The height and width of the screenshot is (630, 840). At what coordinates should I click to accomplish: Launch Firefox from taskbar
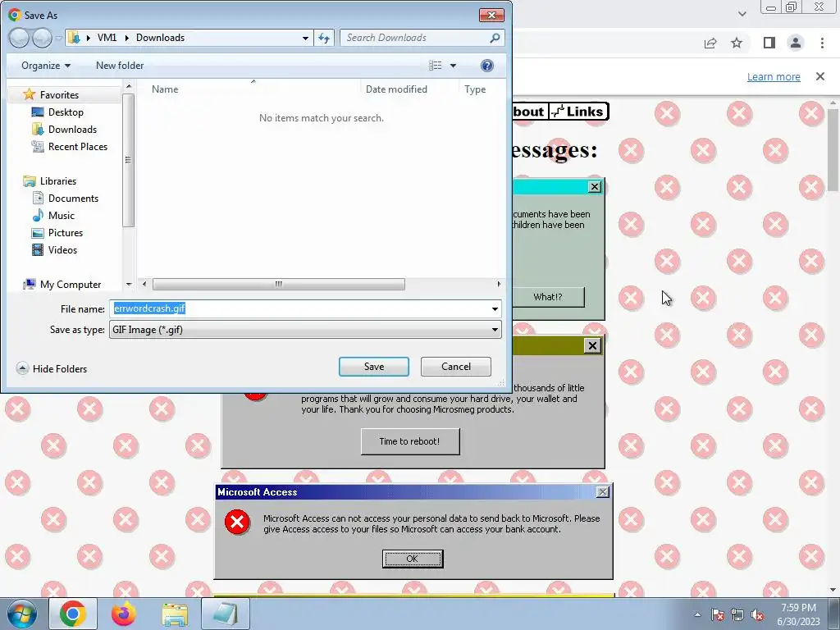tap(123, 614)
